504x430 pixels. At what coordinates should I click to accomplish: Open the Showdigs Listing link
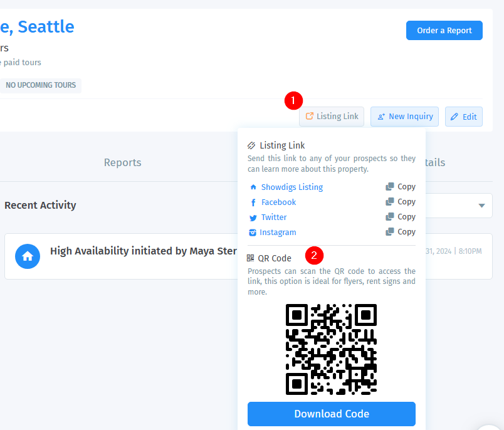292,187
